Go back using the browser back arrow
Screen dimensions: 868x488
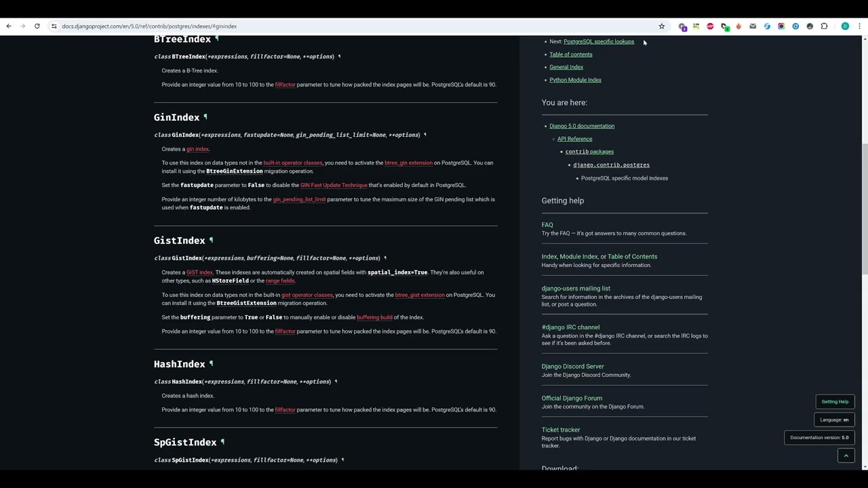tap(8, 26)
